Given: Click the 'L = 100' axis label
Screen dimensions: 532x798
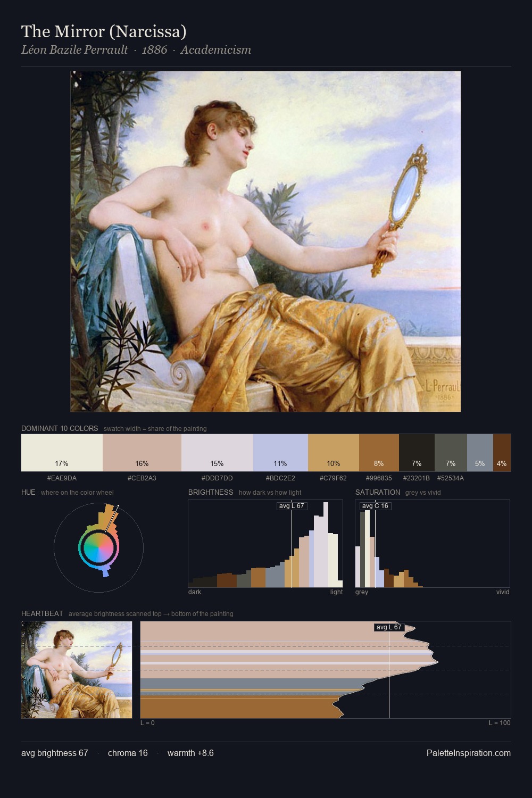Looking at the screenshot, I should pos(500,723).
